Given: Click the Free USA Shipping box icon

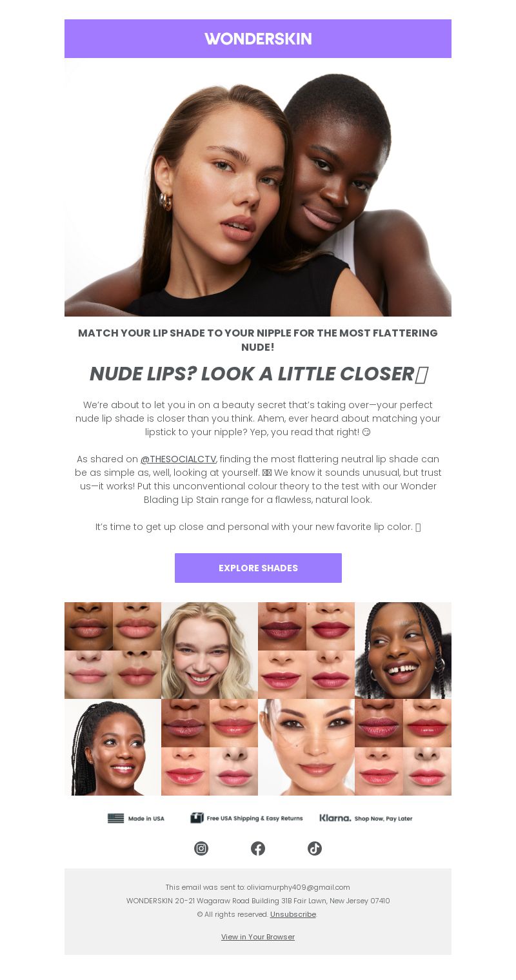Looking at the screenshot, I should coord(197,818).
